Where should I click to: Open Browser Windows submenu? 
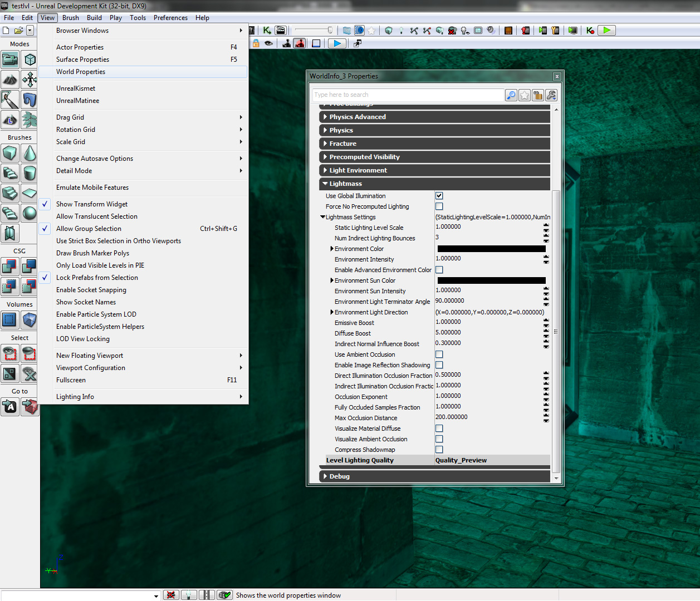click(143, 31)
